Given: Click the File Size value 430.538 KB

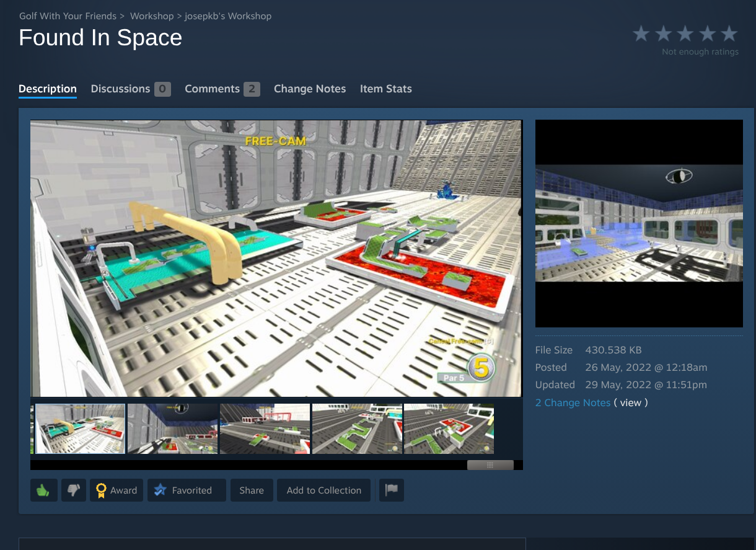Looking at the screenshot, I should tap(613, 350).
